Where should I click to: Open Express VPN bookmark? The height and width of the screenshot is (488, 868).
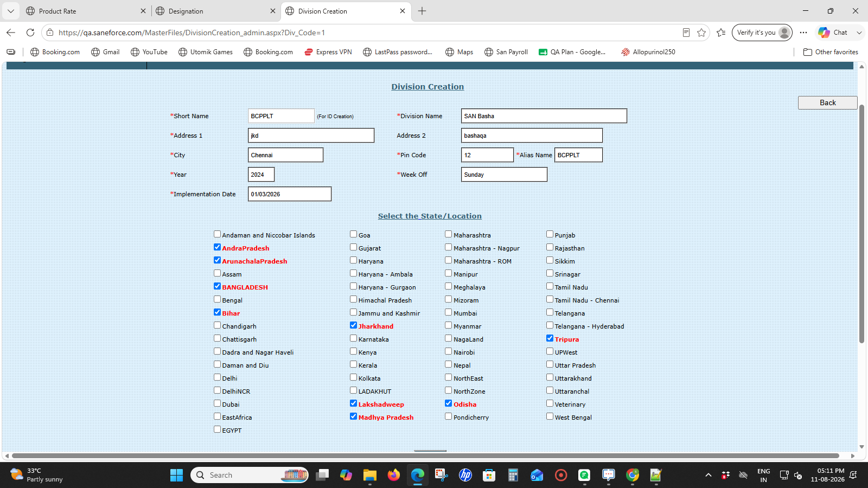(x=328, y=52)
